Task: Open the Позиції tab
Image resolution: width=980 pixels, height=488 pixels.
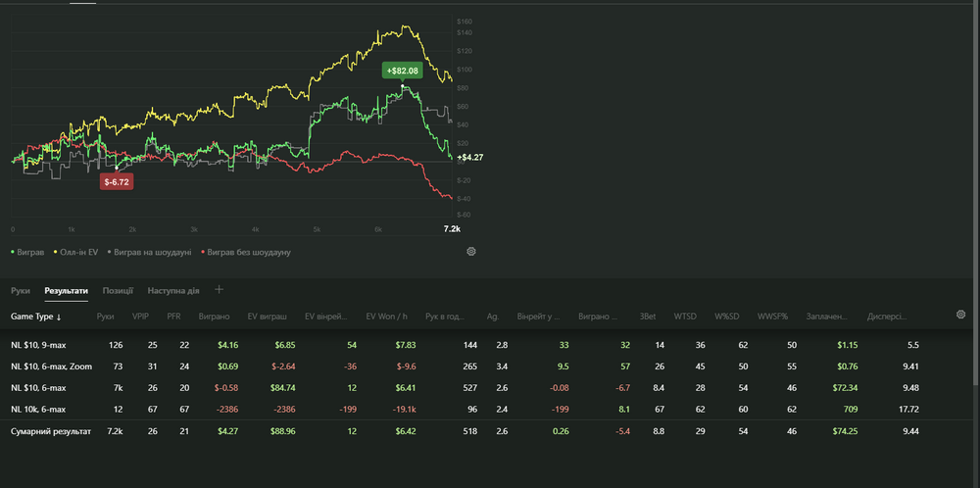Action: tap(118, 291)
